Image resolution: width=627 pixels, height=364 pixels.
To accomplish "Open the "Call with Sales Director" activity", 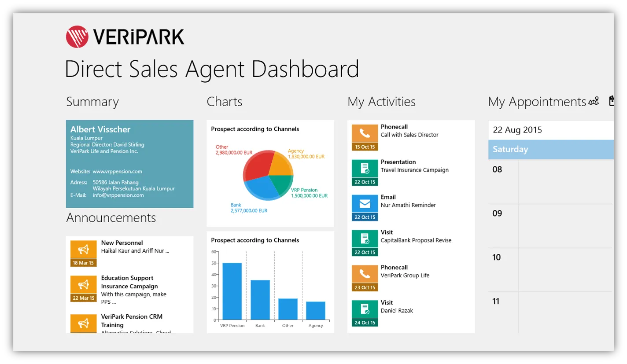I will pyautogui.click(x=409, y=135).
